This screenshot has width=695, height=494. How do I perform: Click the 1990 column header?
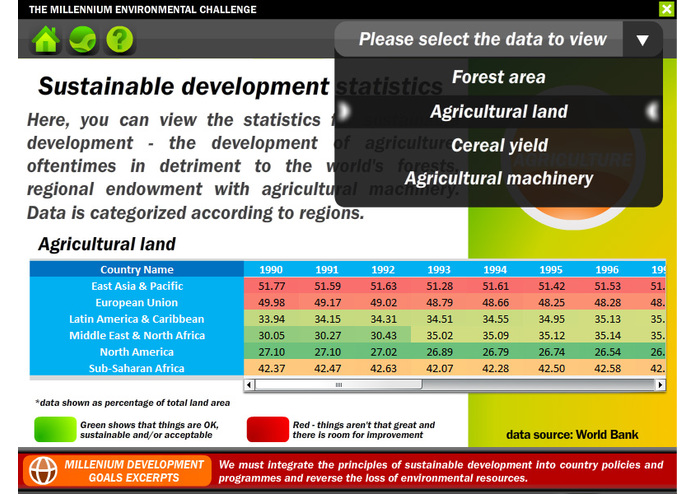pos(271,270)
